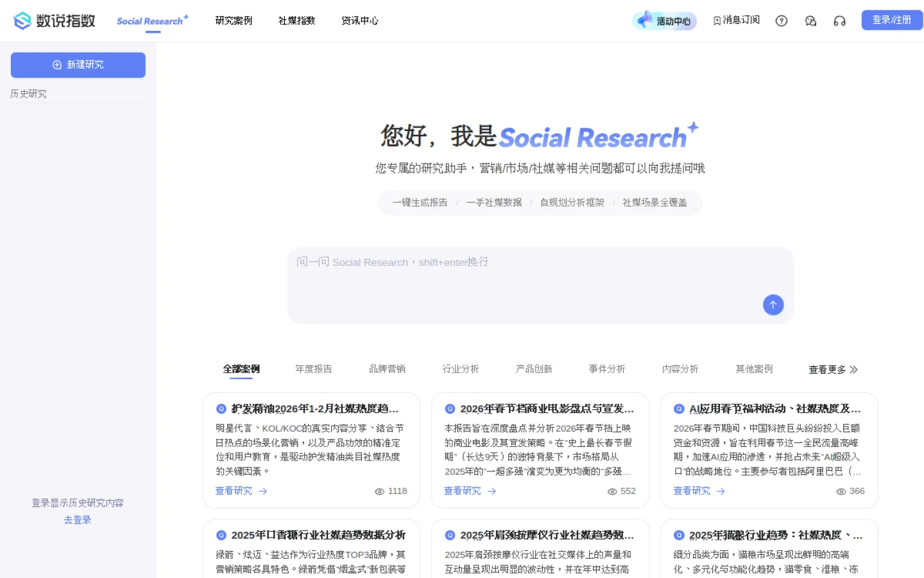The height and width of the screenshot is (578, 924).
Task: Open the Social Research nav tab
Action: click(153, 21)
